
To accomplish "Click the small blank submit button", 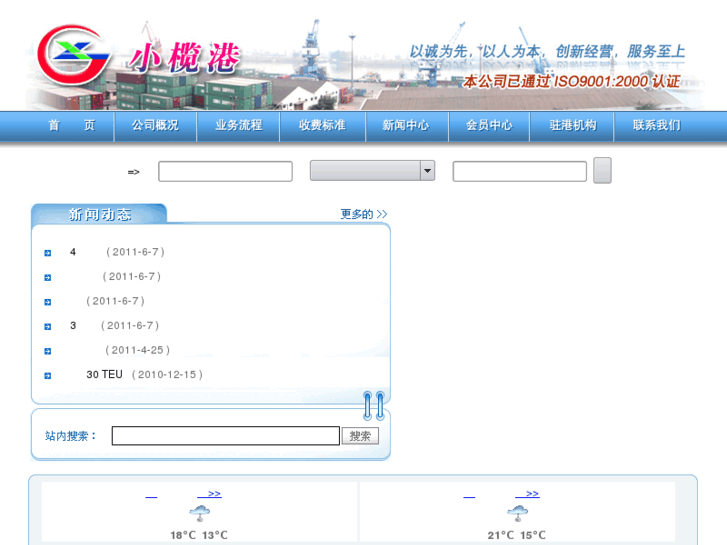I will coord(602,170).
